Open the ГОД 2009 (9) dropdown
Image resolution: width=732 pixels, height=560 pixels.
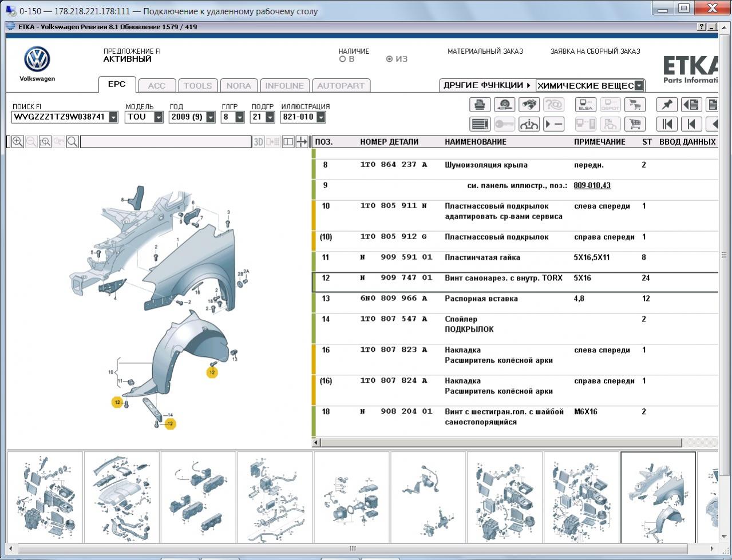point(211,117)
